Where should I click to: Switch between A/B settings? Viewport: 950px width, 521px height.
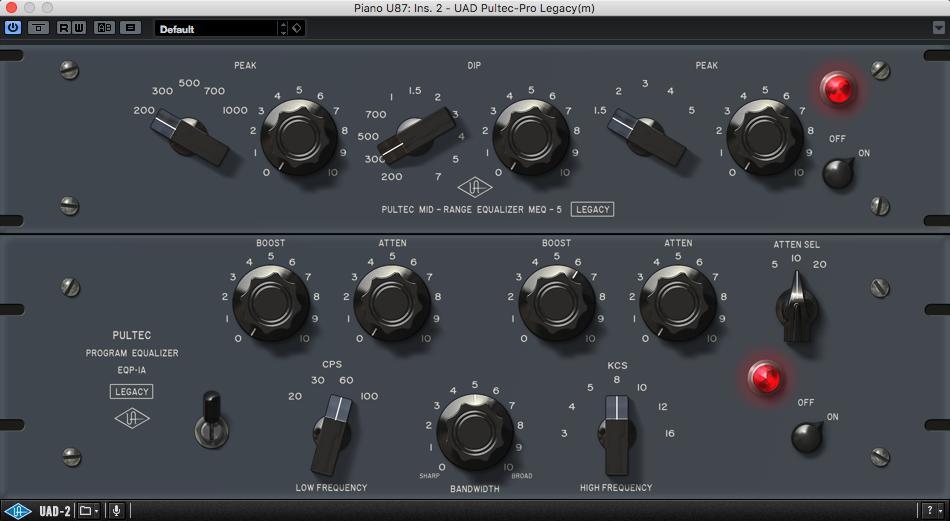point(104,28)
